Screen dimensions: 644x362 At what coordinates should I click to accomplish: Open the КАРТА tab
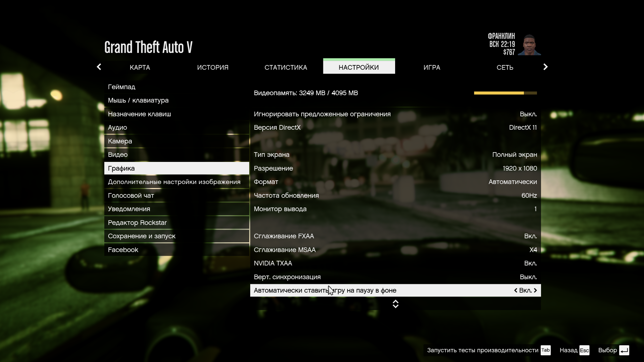[140, 67]
